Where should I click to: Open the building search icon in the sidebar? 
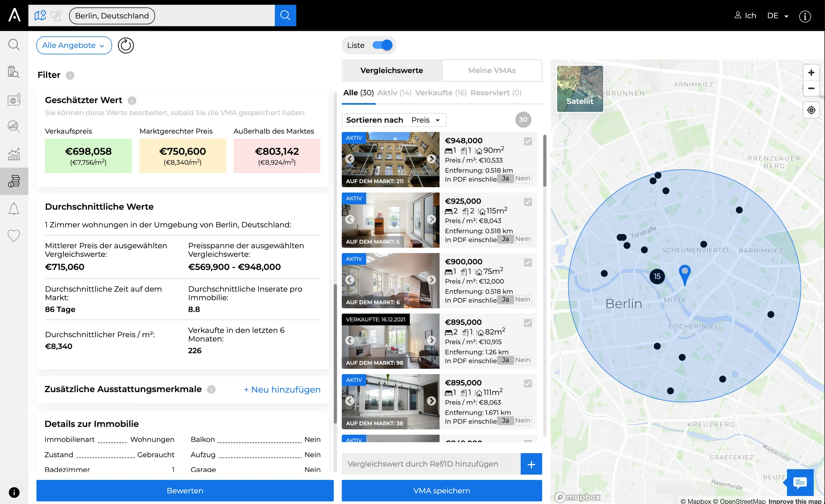pos(14,72)
